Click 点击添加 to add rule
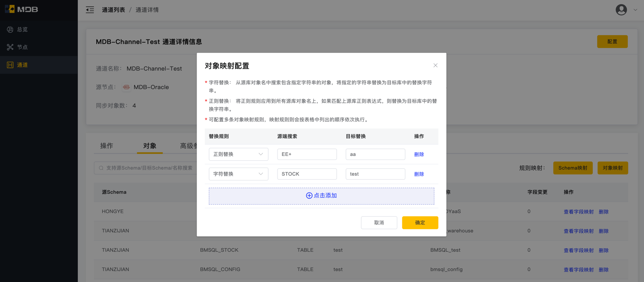 (x=321, y=196)
